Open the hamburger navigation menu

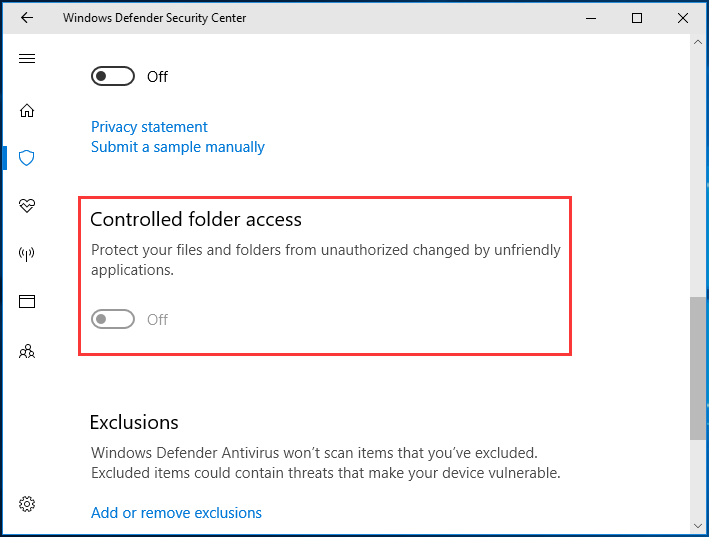[27, 58]
